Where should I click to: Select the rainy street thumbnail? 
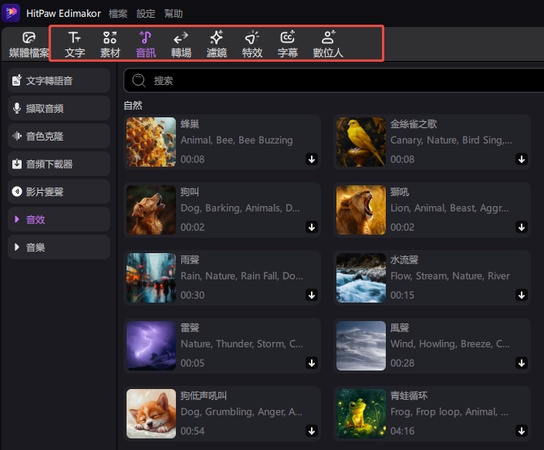151,278
